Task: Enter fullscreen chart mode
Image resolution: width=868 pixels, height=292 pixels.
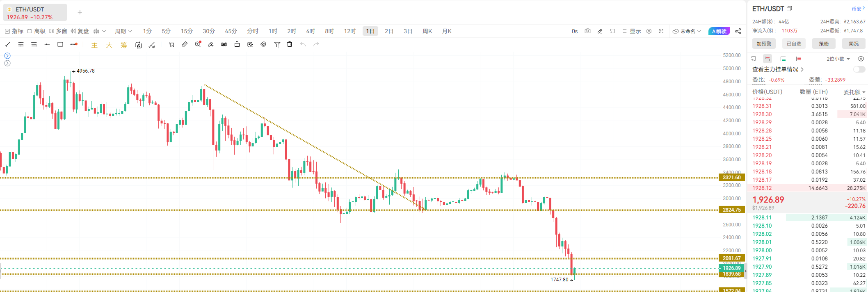Action: tap(661, 31)
